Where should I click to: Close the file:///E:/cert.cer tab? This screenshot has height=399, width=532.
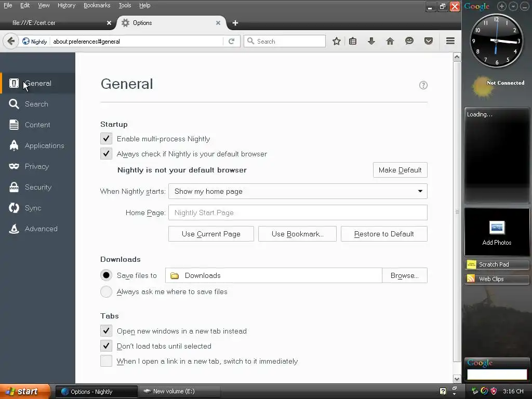coord(109,23)
